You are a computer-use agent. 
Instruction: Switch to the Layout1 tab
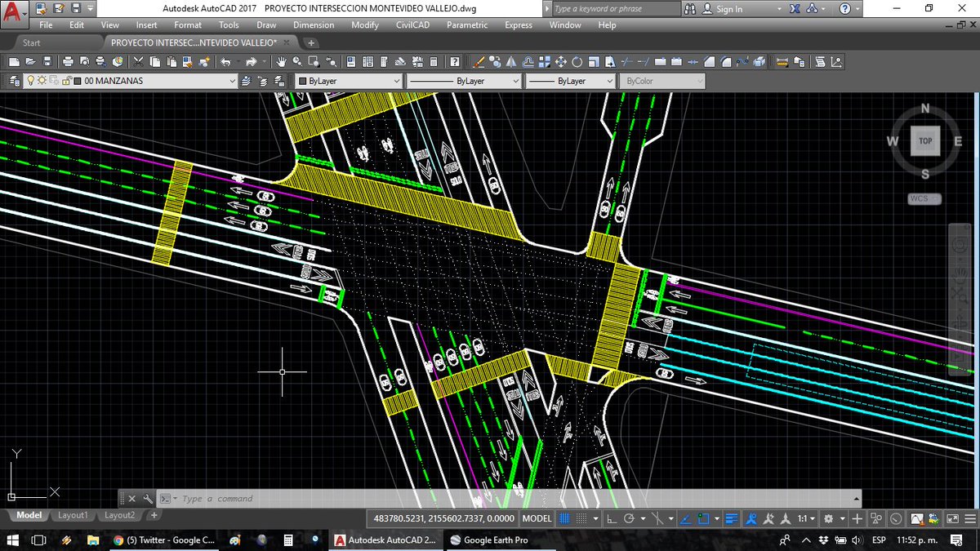[x=73, y=515]
